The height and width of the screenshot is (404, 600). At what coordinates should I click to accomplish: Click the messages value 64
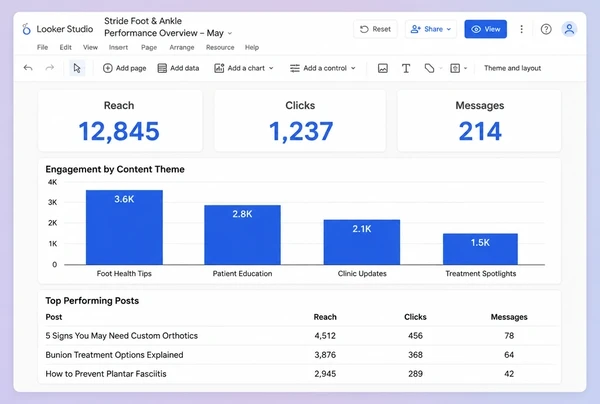point(509,355)
